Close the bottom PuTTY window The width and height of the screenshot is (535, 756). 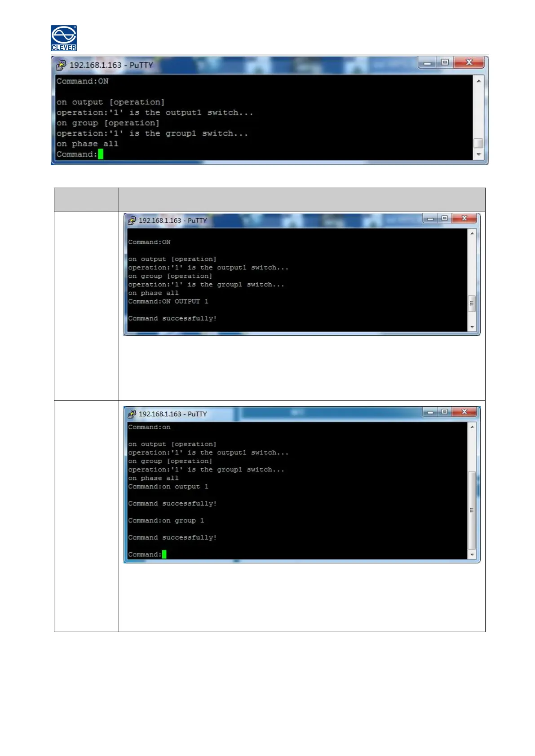pos(464,412)
